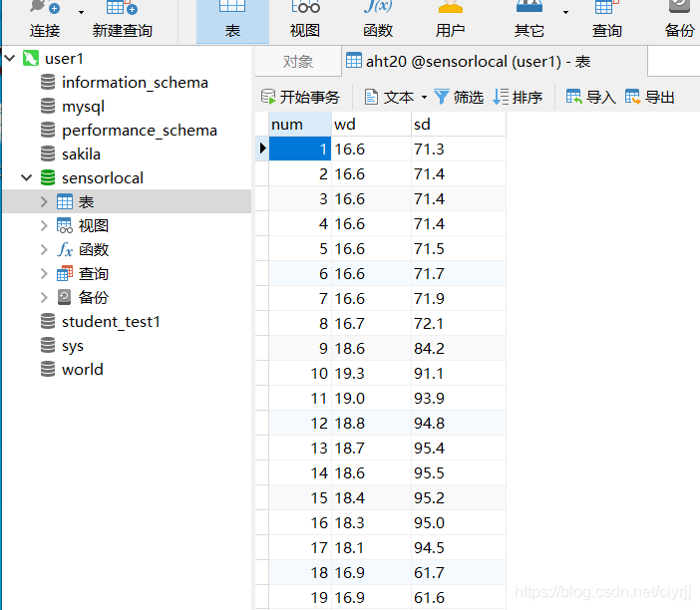Open the 连接 dropdown arrow
Image resolution: width=700 pixels, height=610 pixels.
(81, 12)
